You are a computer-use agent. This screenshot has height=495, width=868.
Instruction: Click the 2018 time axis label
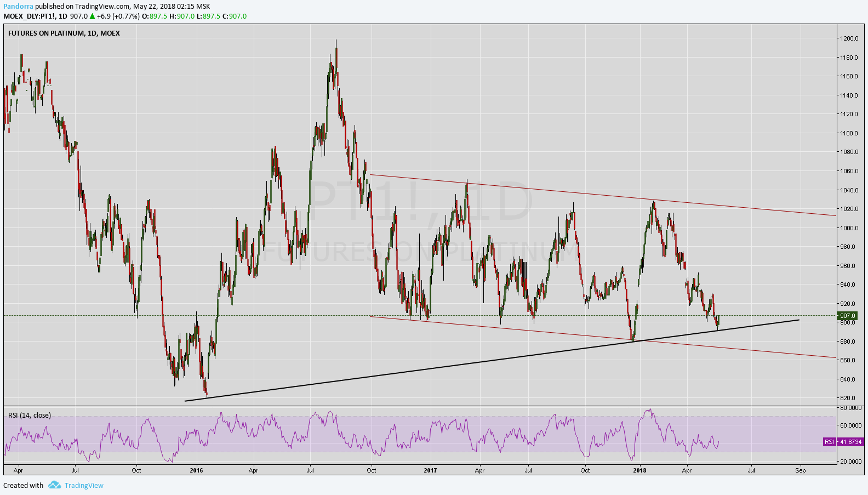click(639, 470)
